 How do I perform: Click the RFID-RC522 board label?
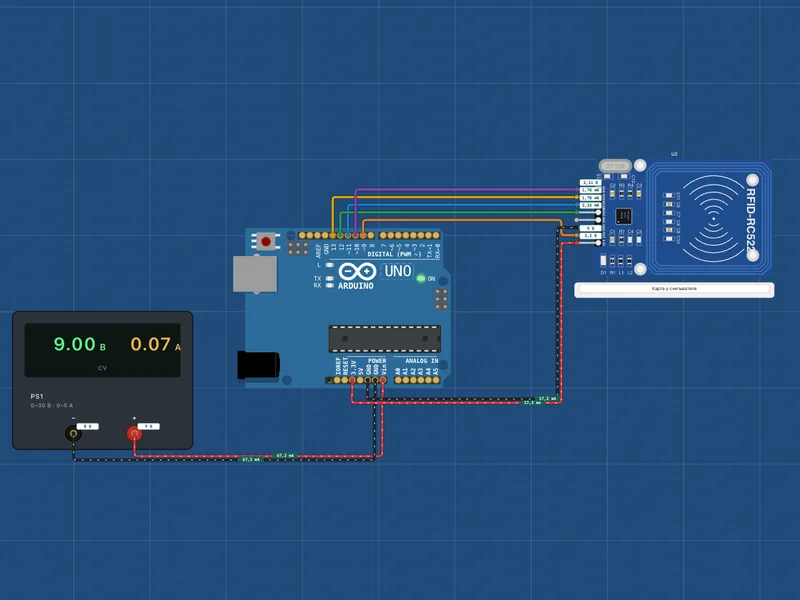pyautogui.click(x=751, y=222)
